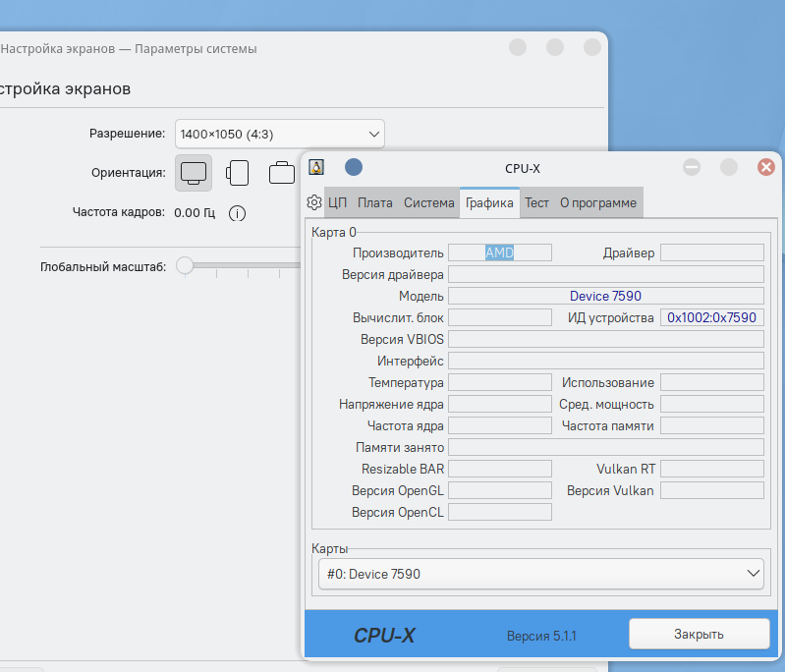Click the empty Драйвер field

tap(712, 252)
